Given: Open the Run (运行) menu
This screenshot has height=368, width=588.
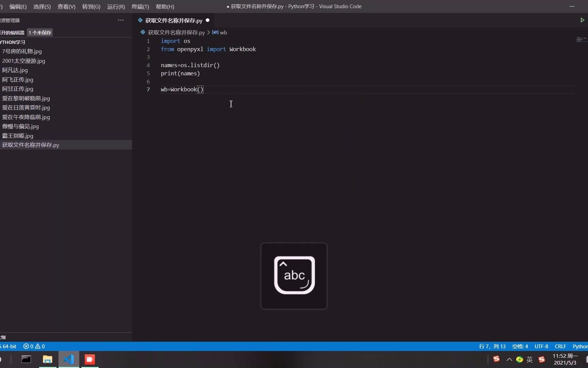Looking at the screenshot, I should 116,6.
